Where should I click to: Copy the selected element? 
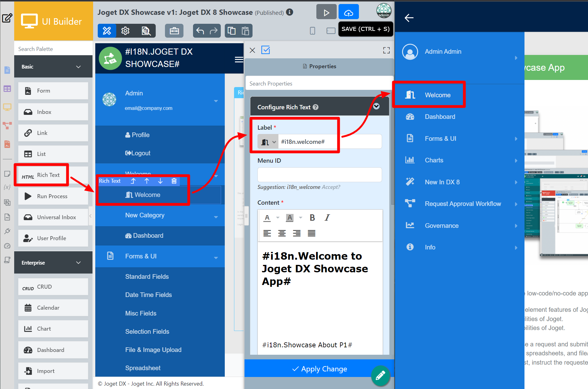pos(232,31)
